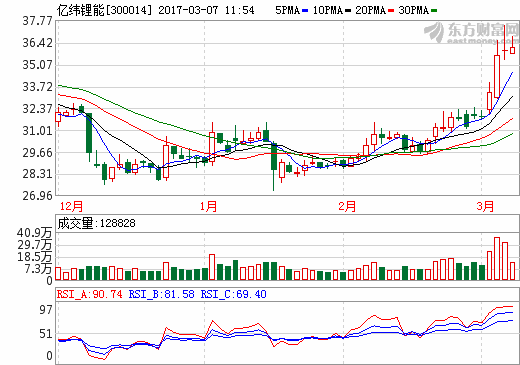Click the tallest red volume bar in March

tap(497, 259)
